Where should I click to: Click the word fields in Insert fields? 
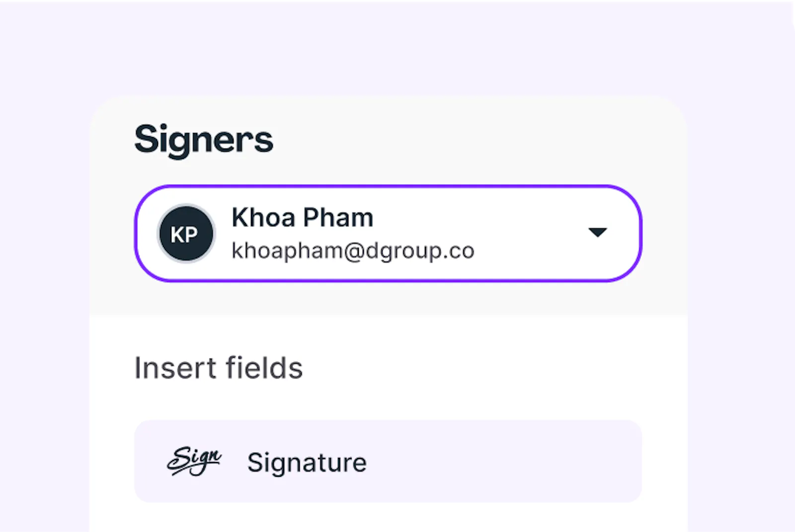264,368
